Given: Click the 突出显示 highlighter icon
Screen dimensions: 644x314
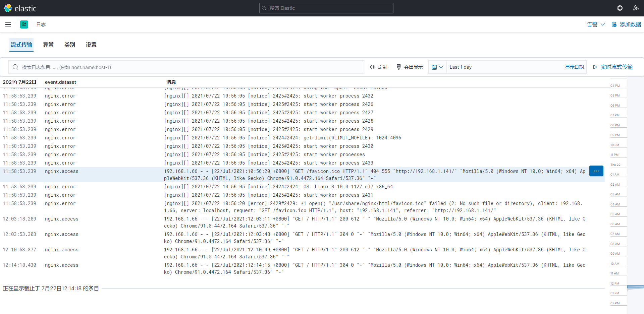Looking at the screenshot, I should 398,67.
